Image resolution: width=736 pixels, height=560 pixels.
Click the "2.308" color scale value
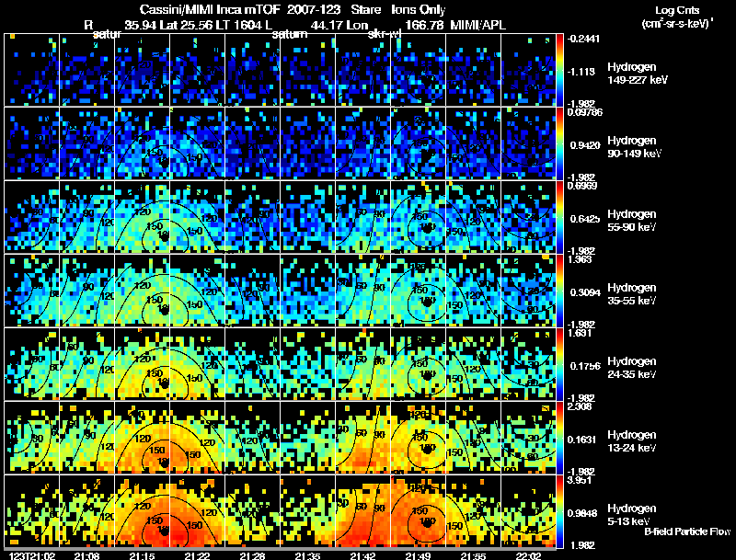(580, 406)
